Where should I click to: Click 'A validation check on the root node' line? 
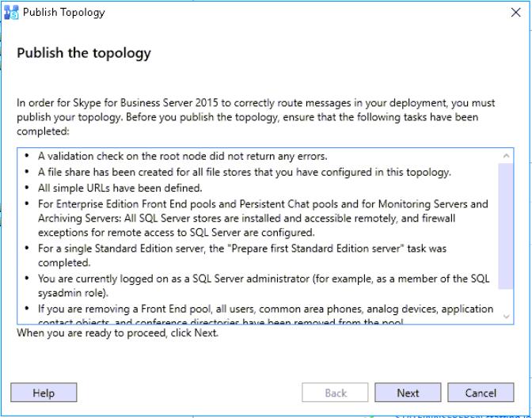click(183, 156)
